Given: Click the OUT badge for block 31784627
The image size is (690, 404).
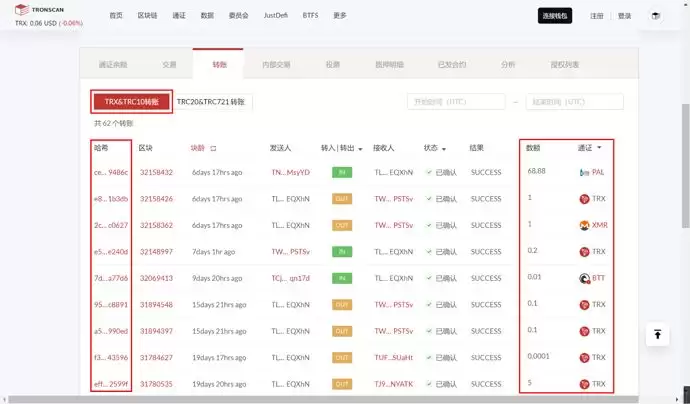Looking at the screenshot, I should (342, 357).
